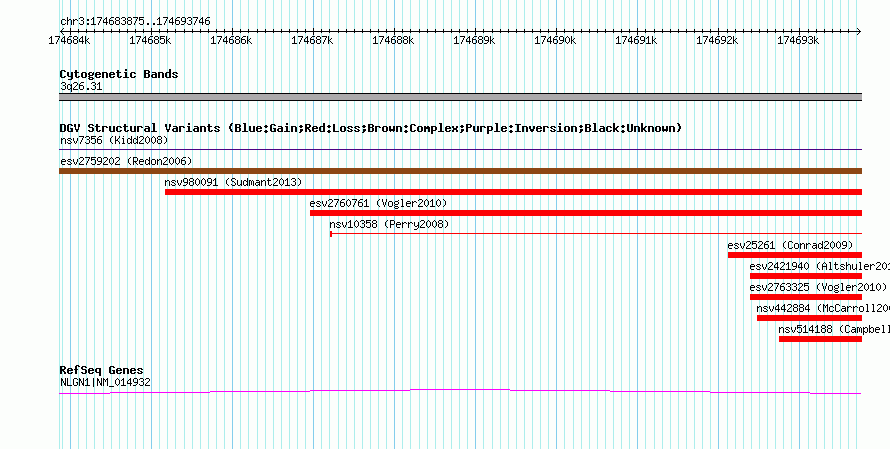The width and height of the screenshot is (890, 449).
Task: Click the 174691k ruler tick label
Action: coord(636,40)
